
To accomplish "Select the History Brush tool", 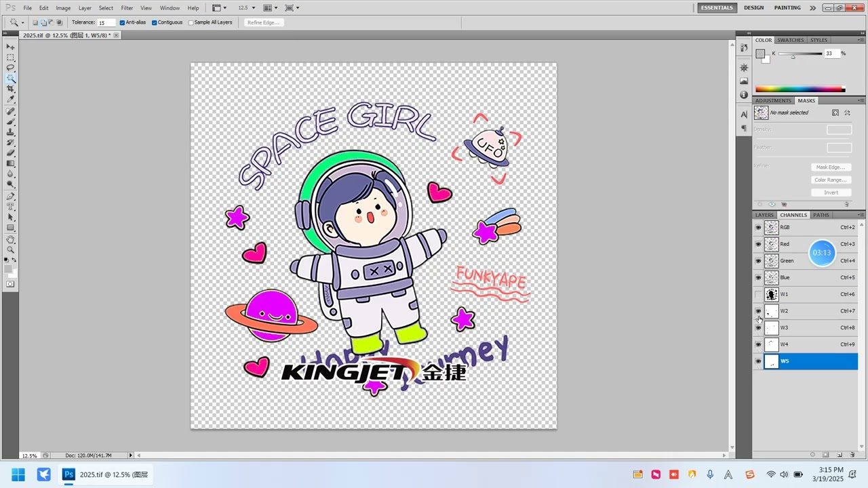I will point(10,142).
